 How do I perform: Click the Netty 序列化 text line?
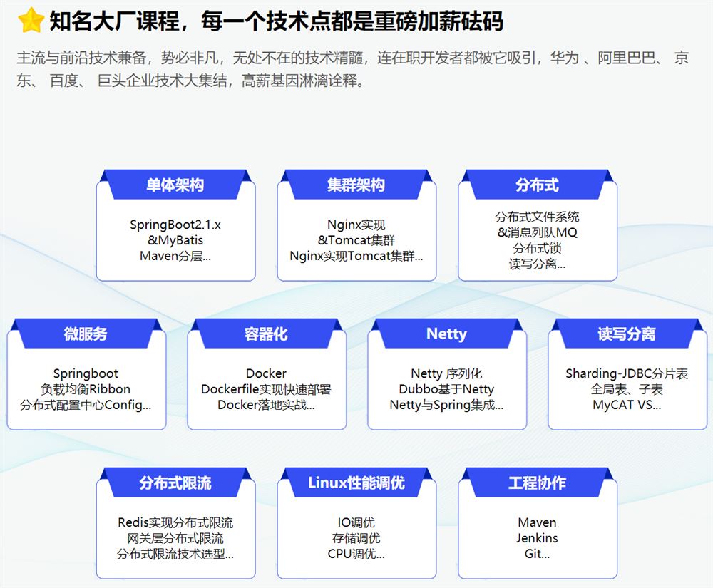[446, 373]
